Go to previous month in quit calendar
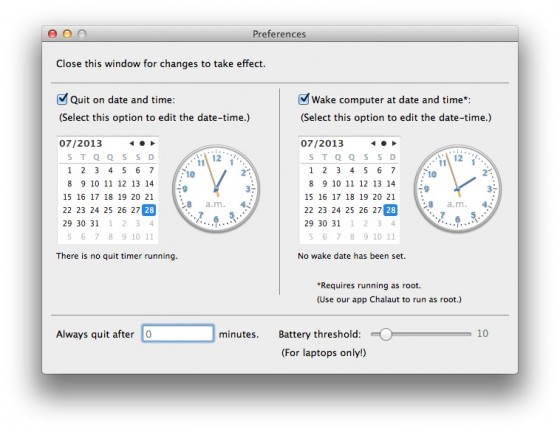The image size is (560, 432). point(132,143)
